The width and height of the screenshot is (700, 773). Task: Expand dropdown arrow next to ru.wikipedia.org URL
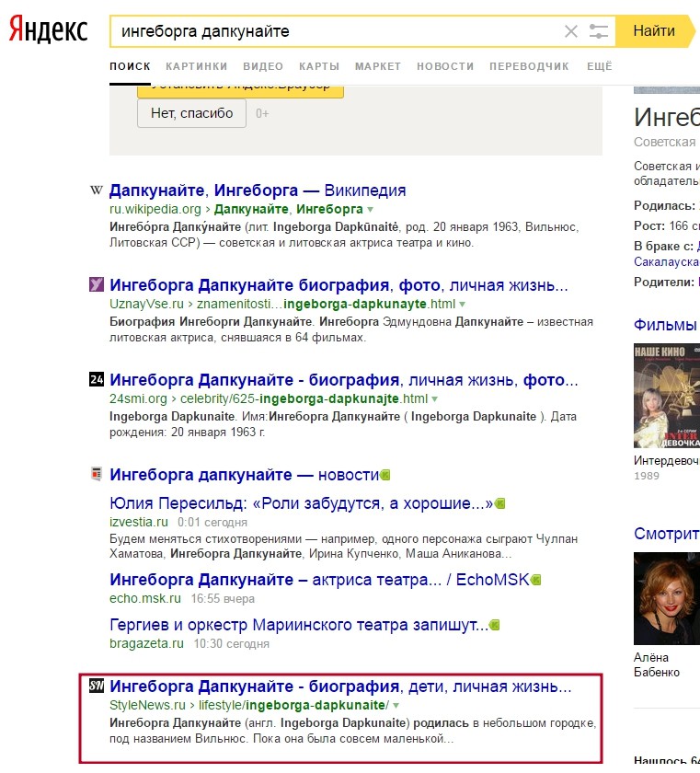(370, 210)
